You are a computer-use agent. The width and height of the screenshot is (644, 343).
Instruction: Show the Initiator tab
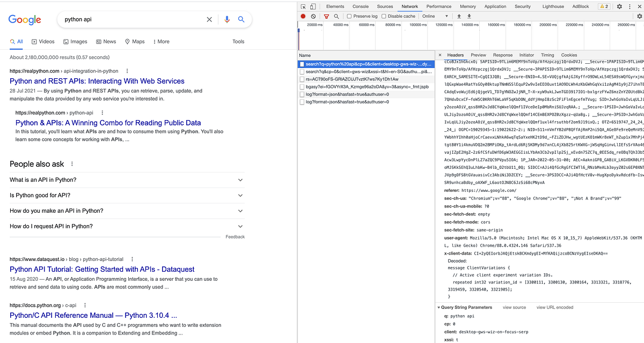pyautogui.click(x=526, y=55)
